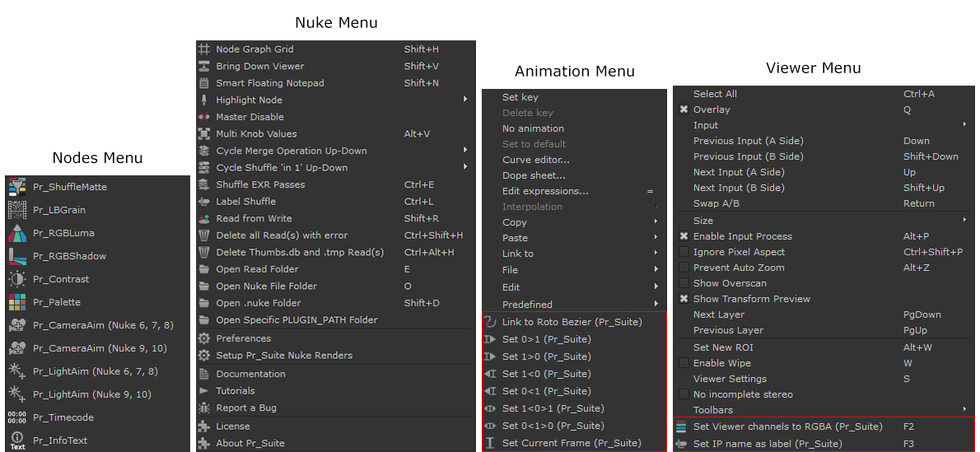Expand the Highlight Node submenu arrow
This screenshot has width=980, height=452.
[x=466, y=100]
